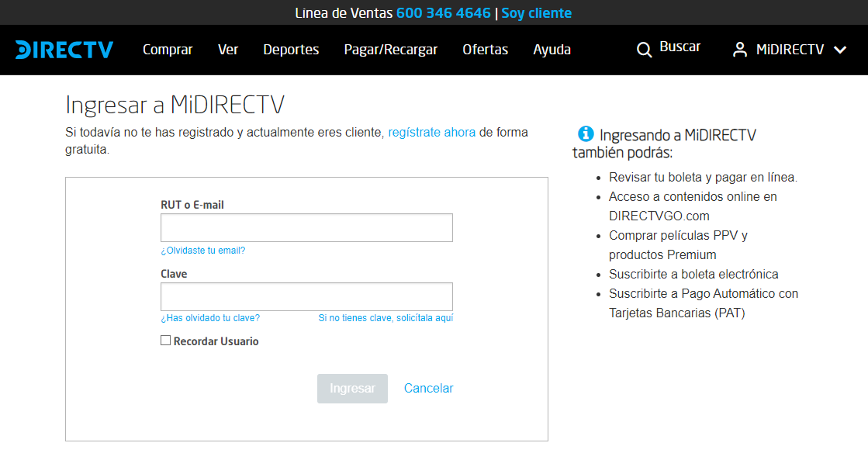Open the Comprar menu
The image size is (868, 474).
(168, 50)
